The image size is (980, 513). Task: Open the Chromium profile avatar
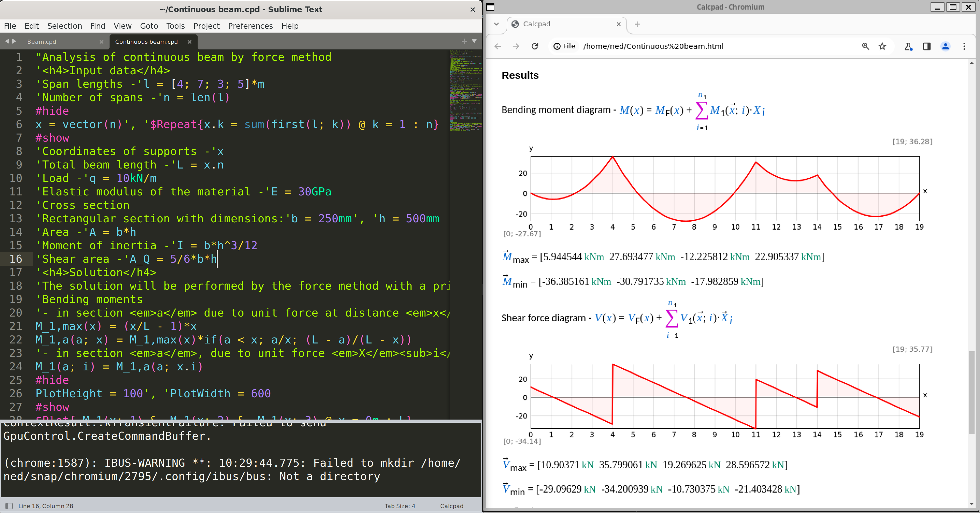[x=945, y=46]
